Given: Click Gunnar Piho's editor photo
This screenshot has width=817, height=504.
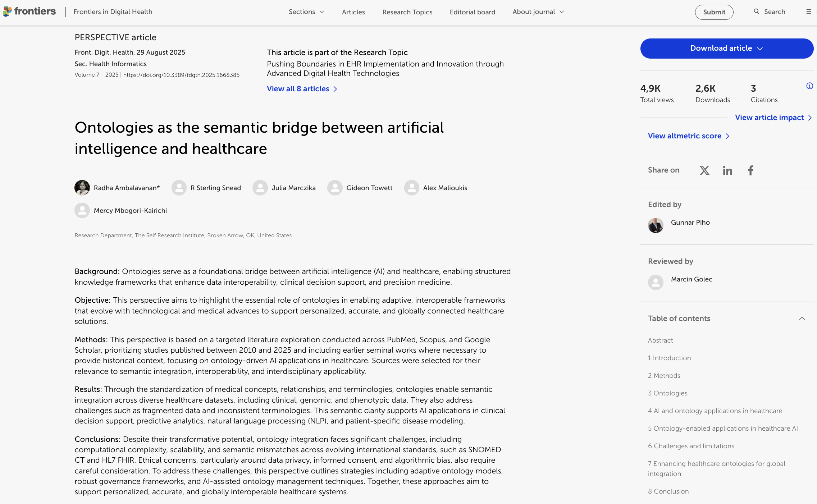Looking at the screenshot, I should [656, 225].
